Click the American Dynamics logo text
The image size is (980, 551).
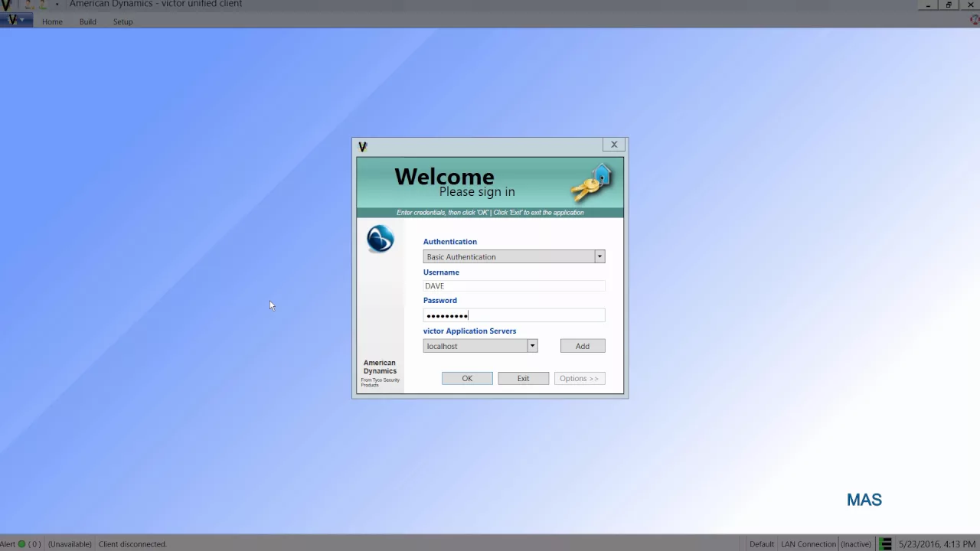pyautogui.click(x=380, y=367)
